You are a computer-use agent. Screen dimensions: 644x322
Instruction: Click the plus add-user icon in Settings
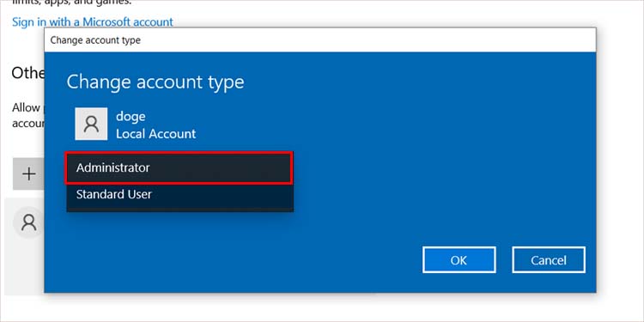28,174
